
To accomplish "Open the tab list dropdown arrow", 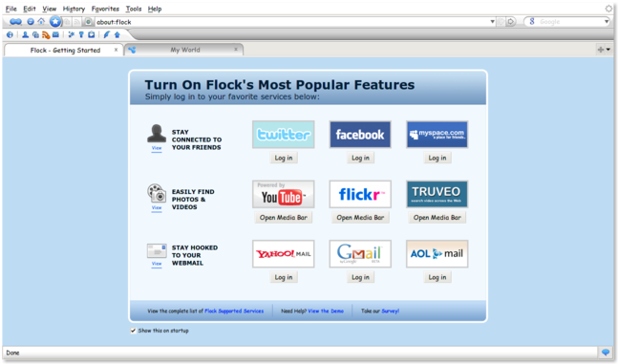I will pos(608,50).
